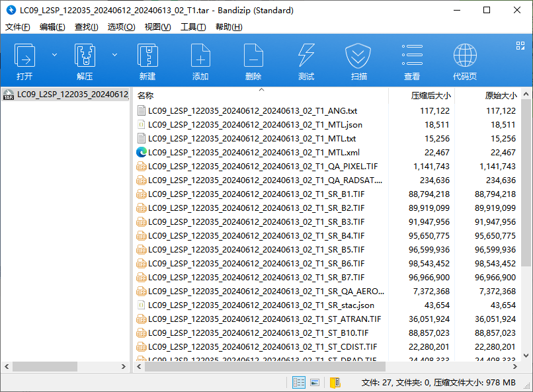Screen dimensions: 533x392
Task: Click status text showing 文件: 27
Action: coord(376,383)
